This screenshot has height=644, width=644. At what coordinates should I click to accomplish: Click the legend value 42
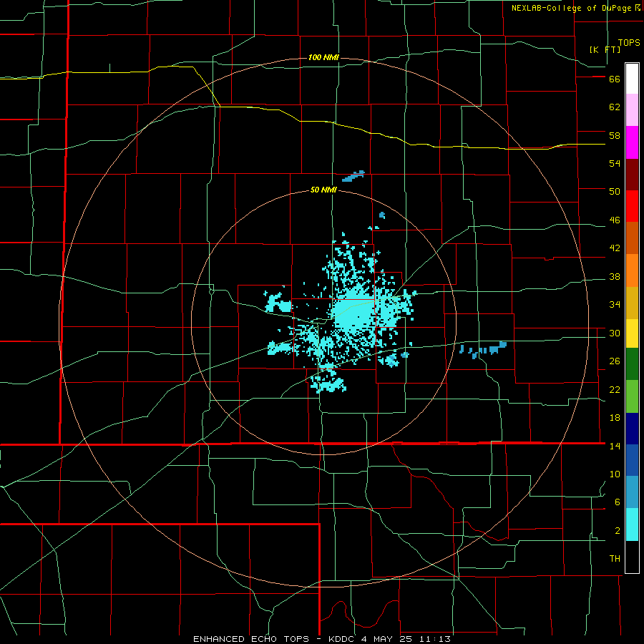615,248
